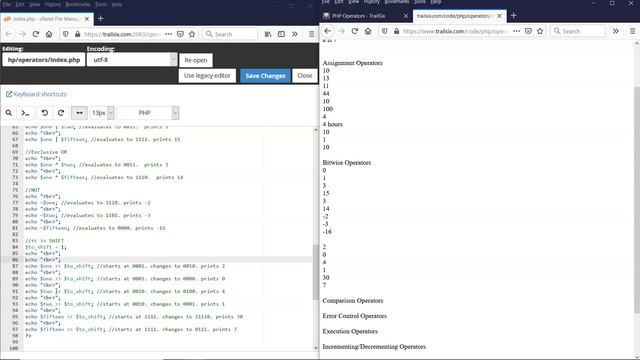Open History menu in left browser
The image size is (640, 360).
pyautogui.click(x=53, y=4)
